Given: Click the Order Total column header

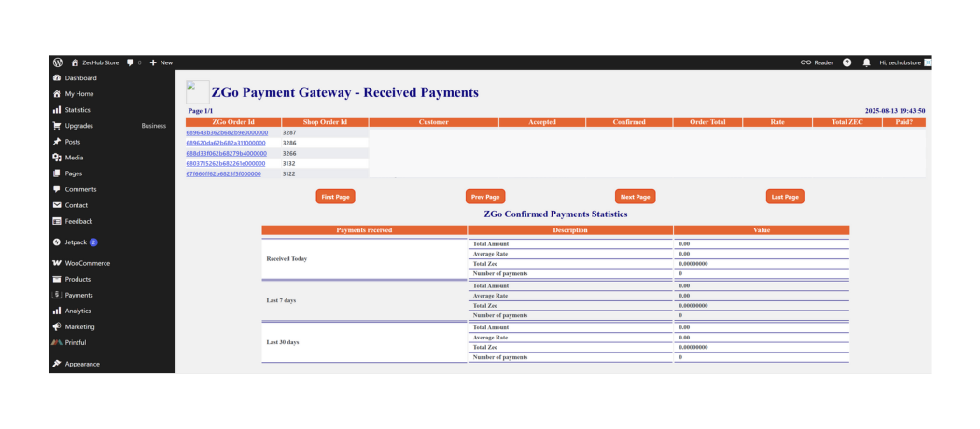Looking at the screenshot, I should point(707,122).
